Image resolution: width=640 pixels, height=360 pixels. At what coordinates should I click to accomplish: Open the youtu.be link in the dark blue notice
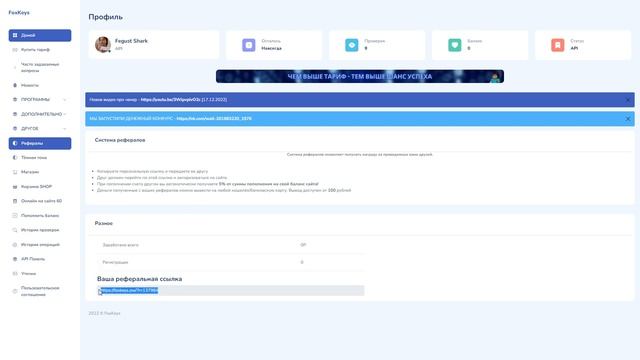[x=171, y=100]
